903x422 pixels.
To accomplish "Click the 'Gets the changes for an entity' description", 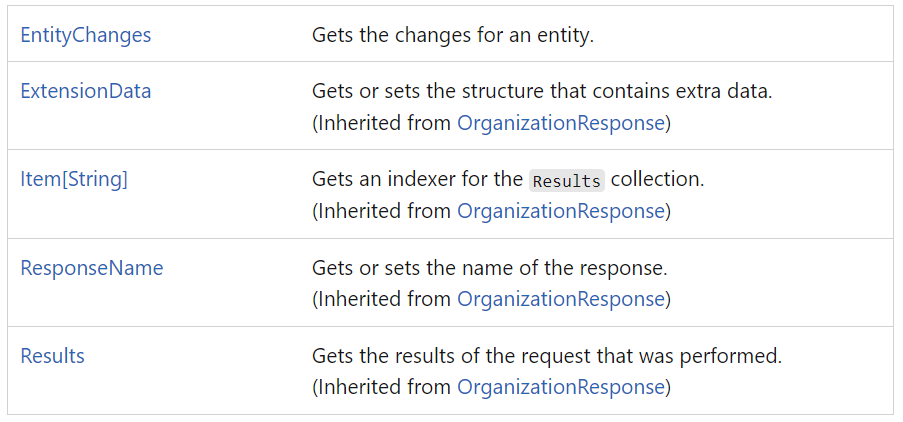I will (453, 35).
